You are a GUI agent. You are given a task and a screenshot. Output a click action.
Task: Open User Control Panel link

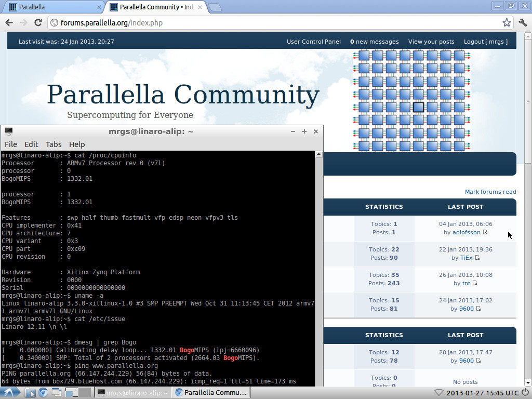coord(314,42)
